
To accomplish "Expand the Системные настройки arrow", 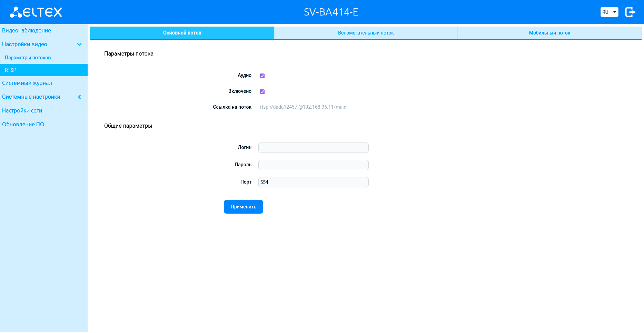I will click(79, 97).
